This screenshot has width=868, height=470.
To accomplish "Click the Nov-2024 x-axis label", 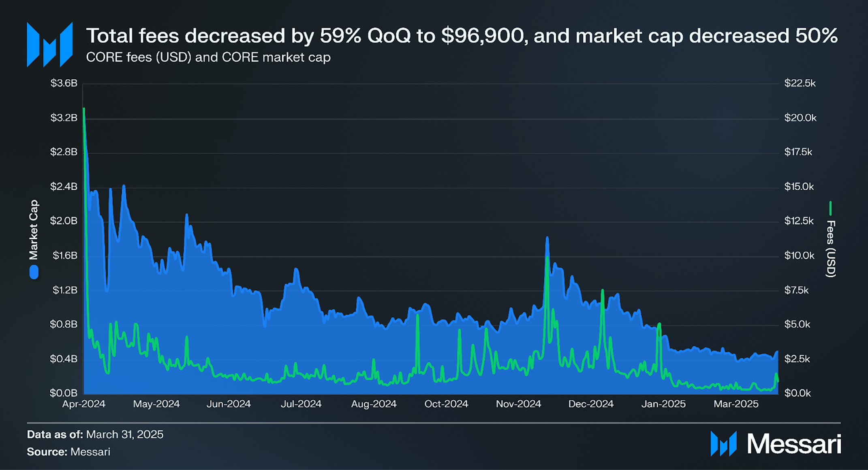I will [519, 404].
